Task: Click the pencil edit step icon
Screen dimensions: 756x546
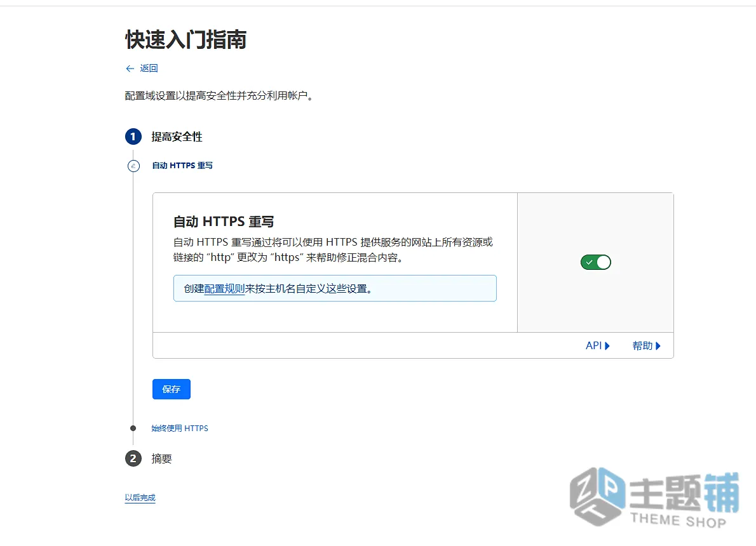Action: coord(133,166)
